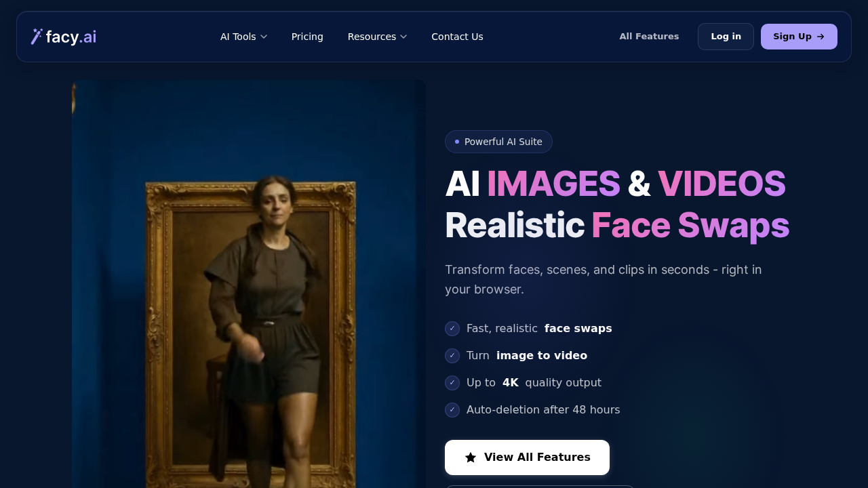Image resolution: width=868 pixels, height=488 pixels.
Task: Expand the Resources chevron arrow
Action: pyautogui.click(x=403, y=37)
